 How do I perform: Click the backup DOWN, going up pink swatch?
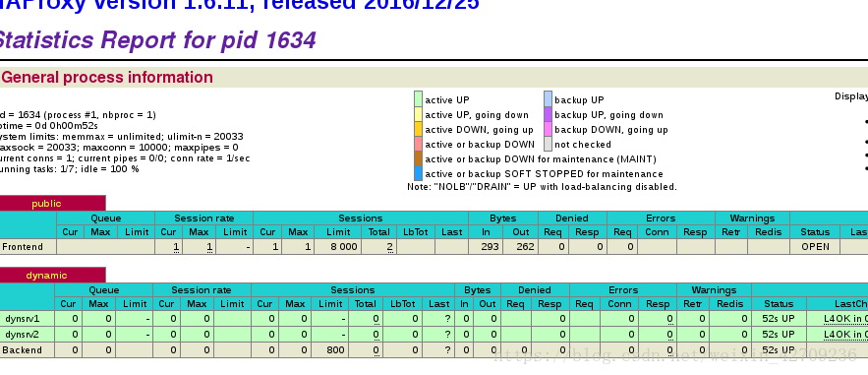tap(548, 129)
